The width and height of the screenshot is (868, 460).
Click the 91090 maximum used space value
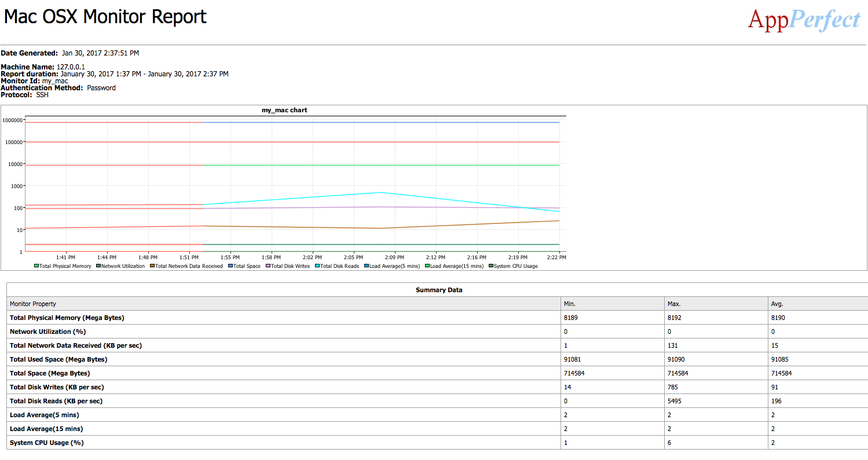pyautogui.click(x=676, y=359)
